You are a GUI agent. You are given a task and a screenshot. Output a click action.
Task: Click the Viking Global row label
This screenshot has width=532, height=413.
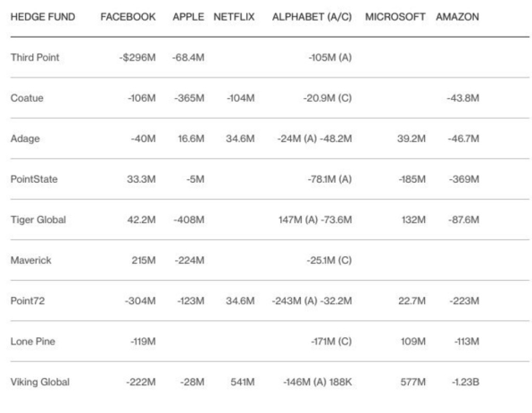[x=40, y=382]
